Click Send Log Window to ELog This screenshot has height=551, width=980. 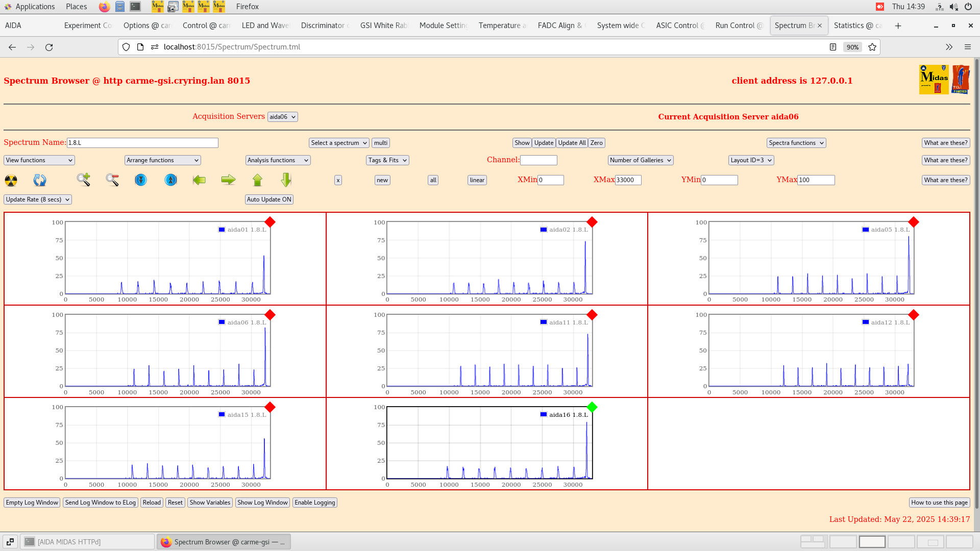[101, 503]
